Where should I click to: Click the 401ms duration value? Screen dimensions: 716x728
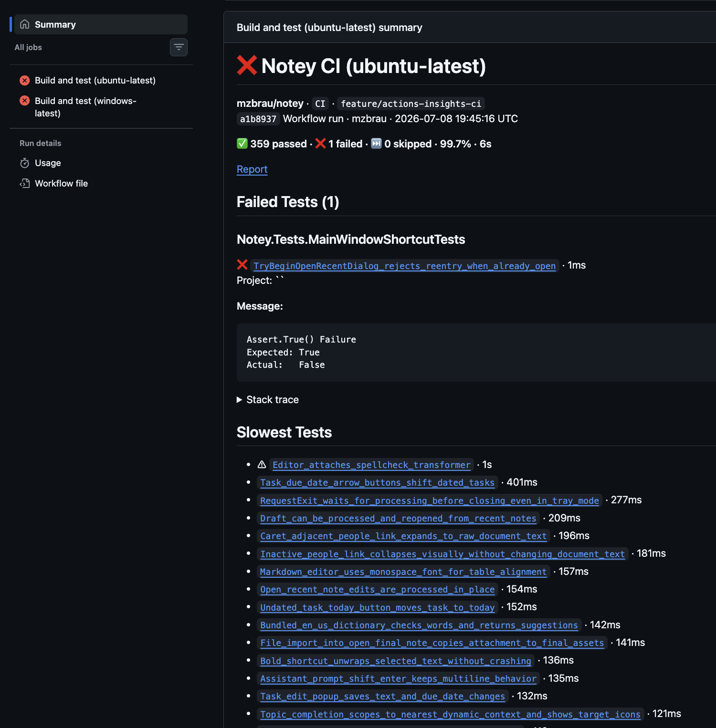pyautogui.click(x=522, y=482)
